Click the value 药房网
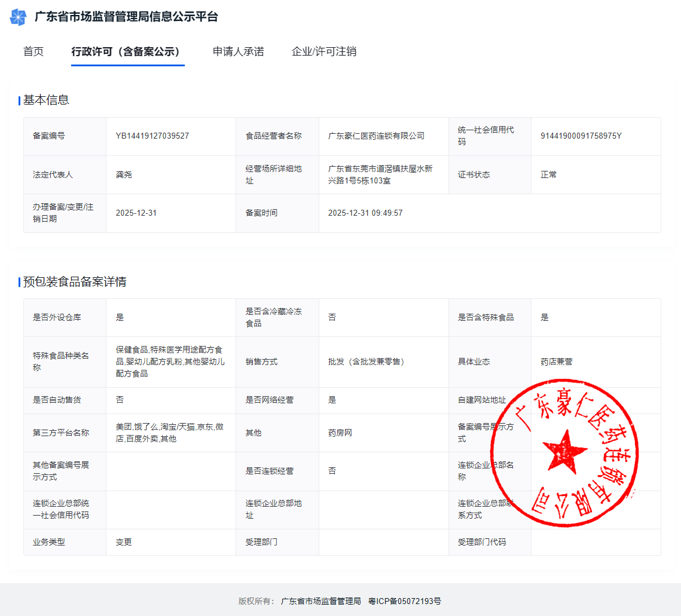681x616 pixels. coord(340,433)
